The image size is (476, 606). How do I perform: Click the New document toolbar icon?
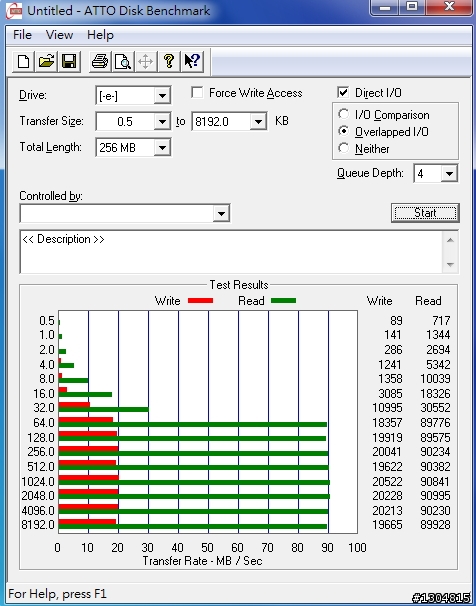tap(23, 61)
